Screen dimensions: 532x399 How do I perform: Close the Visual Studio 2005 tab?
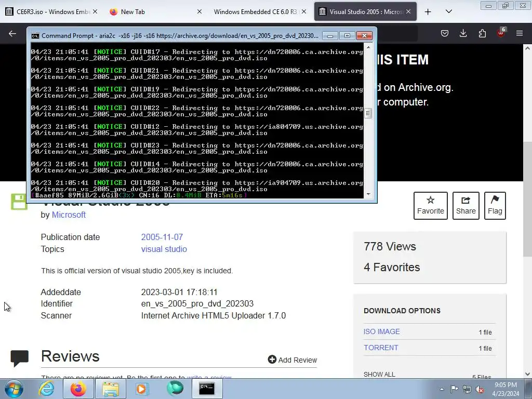408,11
